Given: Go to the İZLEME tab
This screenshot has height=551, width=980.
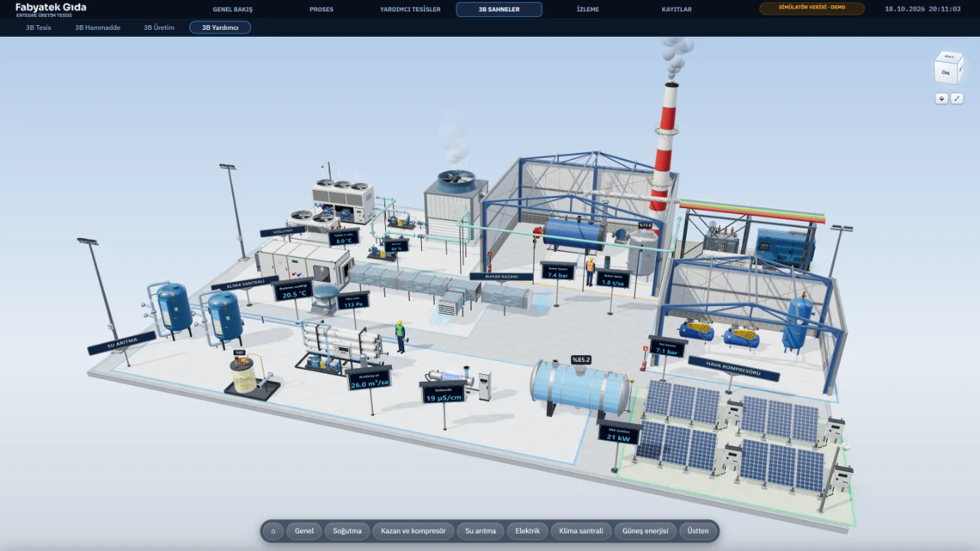Looking at the screenshot, I should coord(588,9).
